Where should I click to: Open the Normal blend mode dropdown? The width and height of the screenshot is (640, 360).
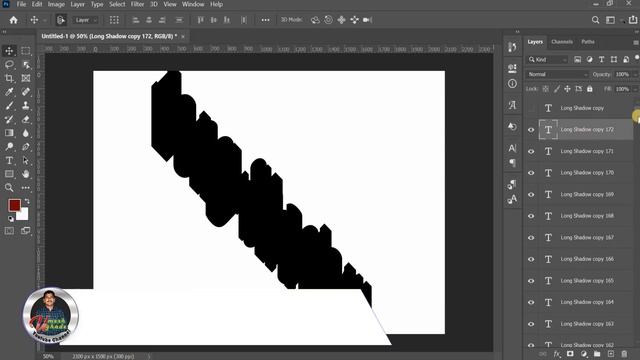557,74
